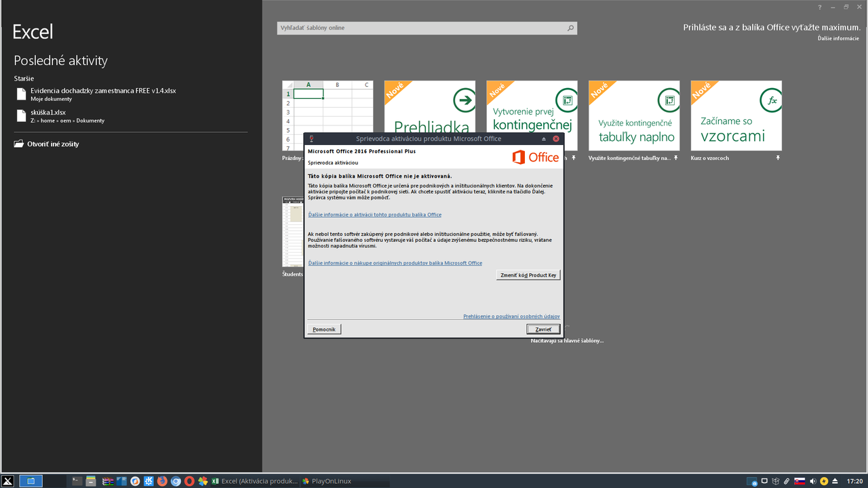The width and height of the screenshot is (868, 488).
Task: Open the KDE icon in the taskbar
Action: (149, 481)
